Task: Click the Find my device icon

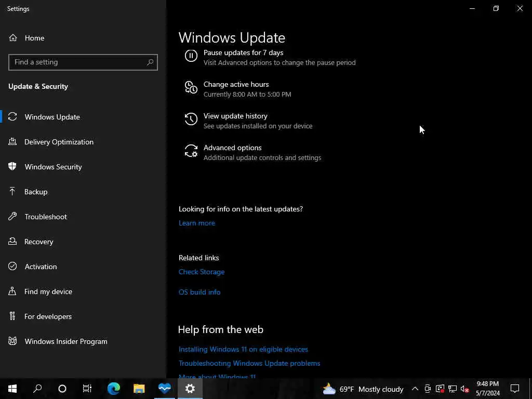Action: coord(12,291)
